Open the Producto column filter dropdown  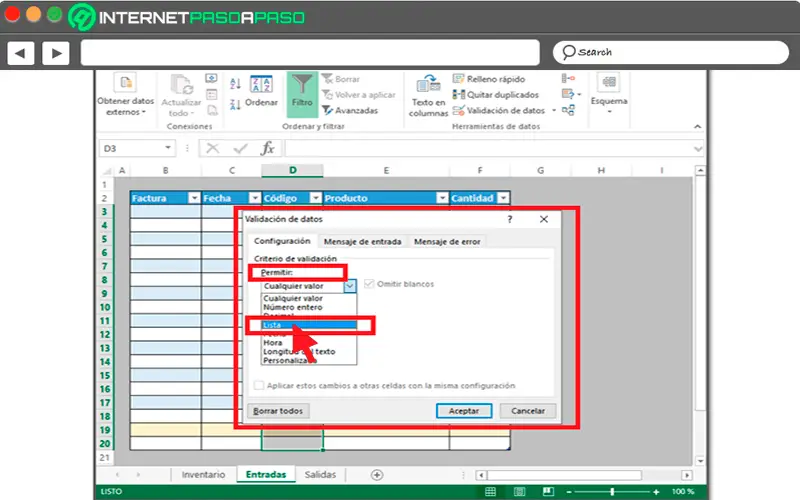[x=442, y=198]
